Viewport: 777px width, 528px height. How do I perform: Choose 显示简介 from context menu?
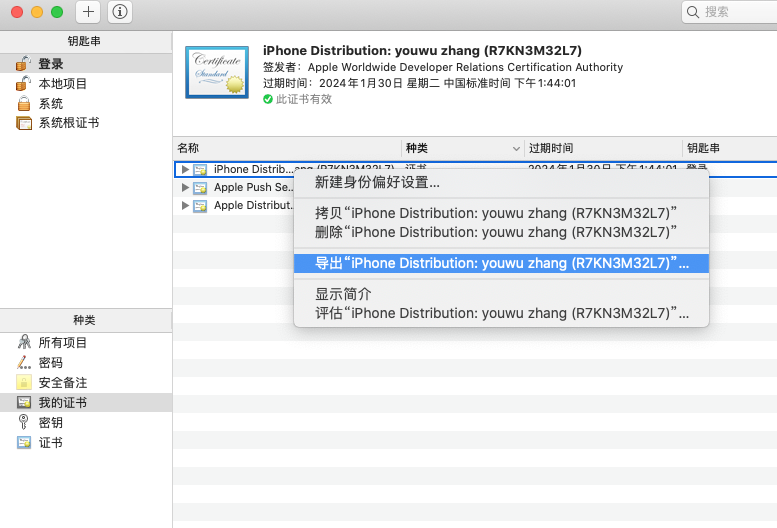tap(501, 294)
